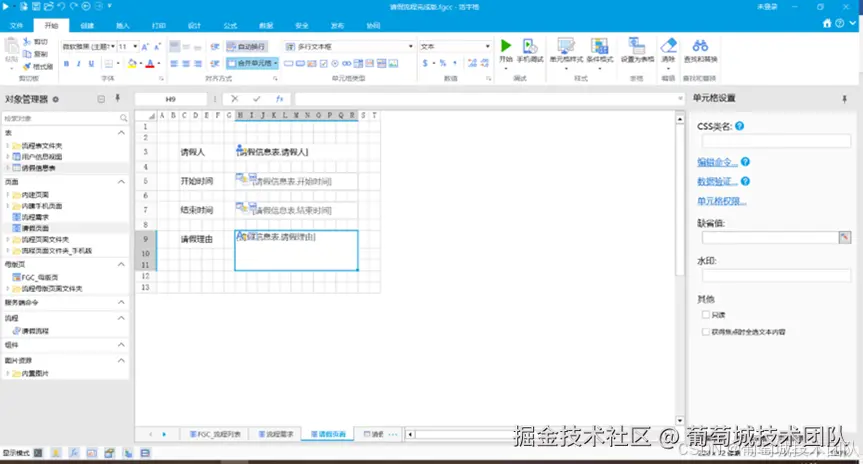
Task: Toggle italic formatting I
Action: pos(79,64)
